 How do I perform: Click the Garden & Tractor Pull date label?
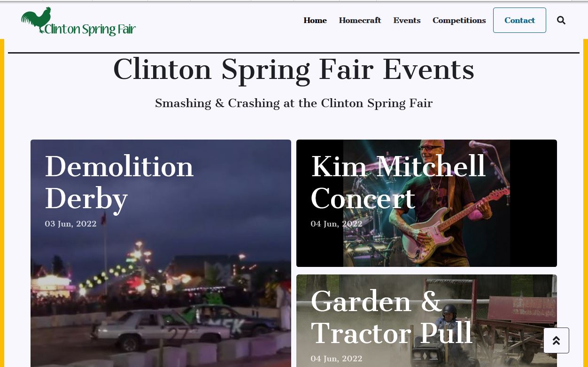tap(336, 359)
